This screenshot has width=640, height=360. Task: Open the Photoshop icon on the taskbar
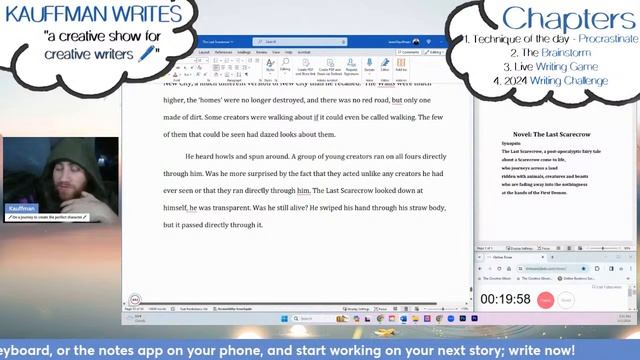tap(462, 318)
